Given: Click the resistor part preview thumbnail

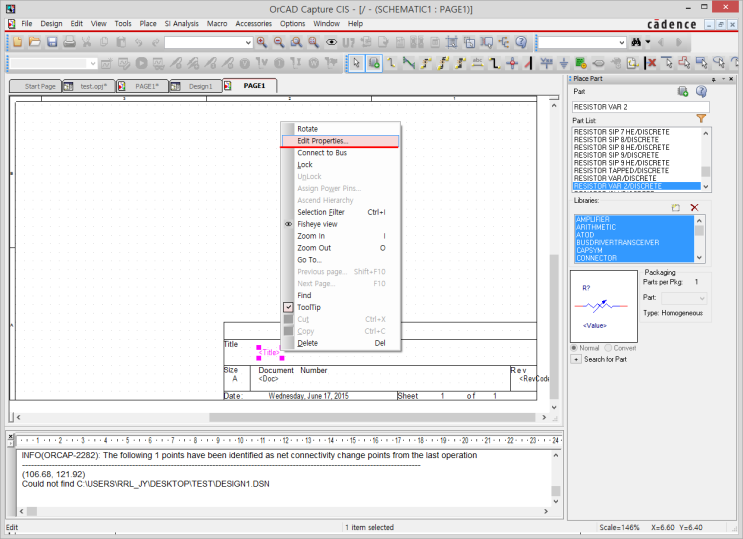Looking at the screenshot, I should click(x=604, y=306).
